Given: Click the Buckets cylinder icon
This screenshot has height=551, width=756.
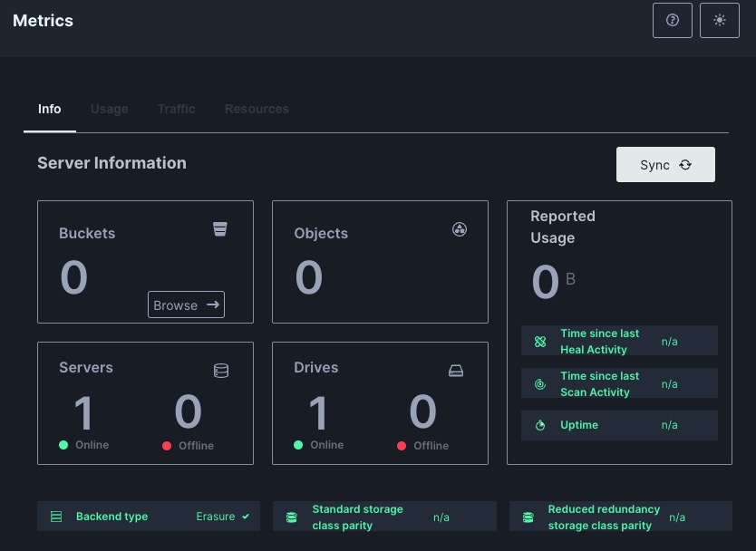Looking at the screenshot, I should (x=220, y=229).
